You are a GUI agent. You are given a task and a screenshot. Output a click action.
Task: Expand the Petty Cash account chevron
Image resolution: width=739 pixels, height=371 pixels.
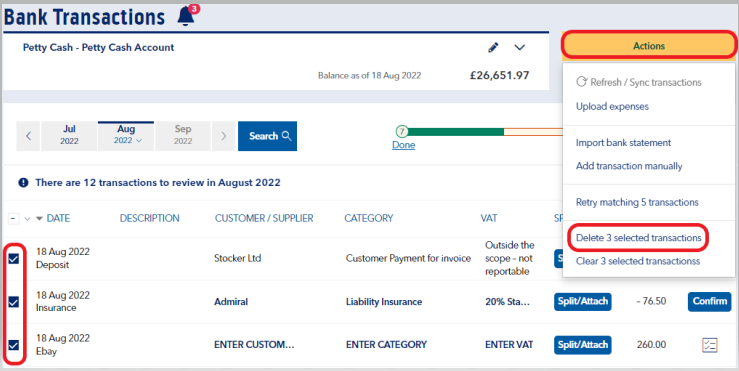point(519,47)
